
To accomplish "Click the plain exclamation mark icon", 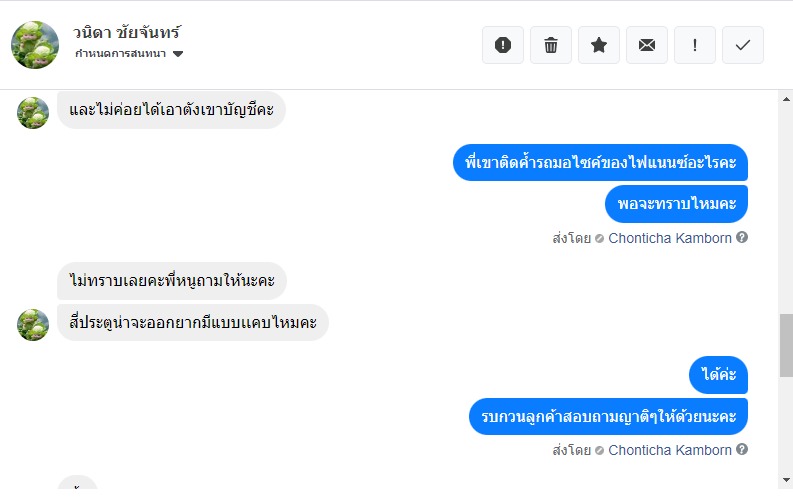I will pyautogui.click(x=695, y=45).
